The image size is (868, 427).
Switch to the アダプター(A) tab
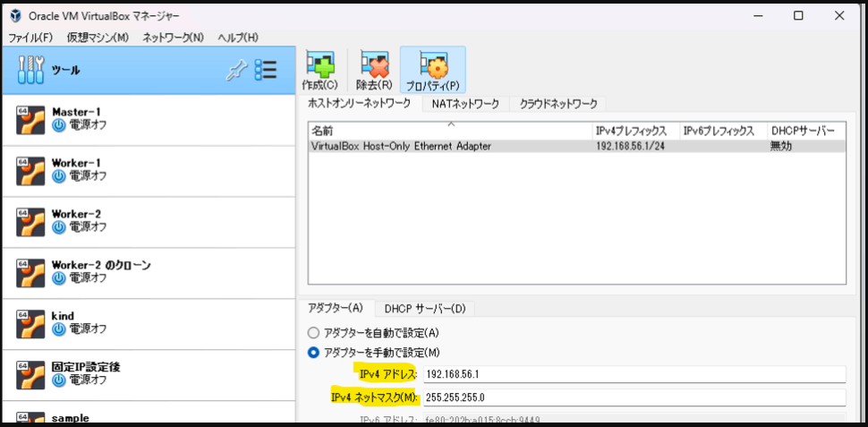tap(336, 309)
